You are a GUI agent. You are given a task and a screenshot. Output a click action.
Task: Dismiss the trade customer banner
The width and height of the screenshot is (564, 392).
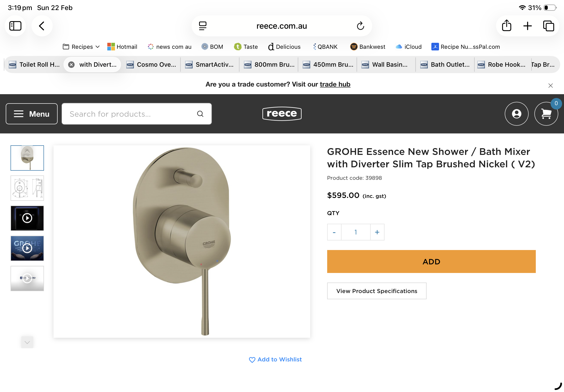[550, 86]
